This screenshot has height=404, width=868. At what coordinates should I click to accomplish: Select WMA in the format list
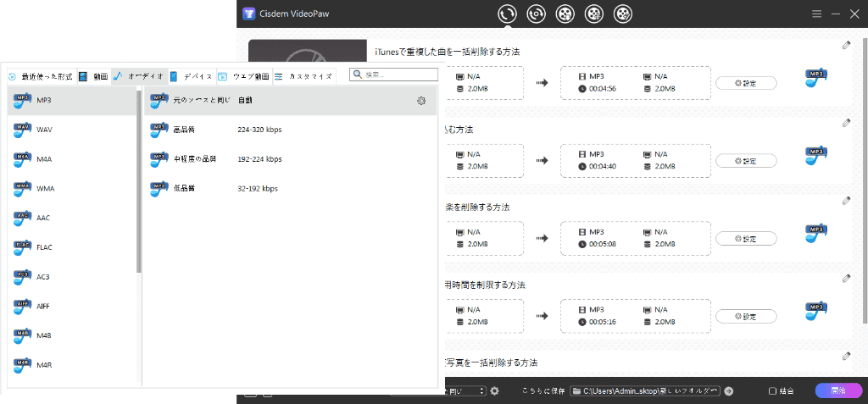pos(72,188)
